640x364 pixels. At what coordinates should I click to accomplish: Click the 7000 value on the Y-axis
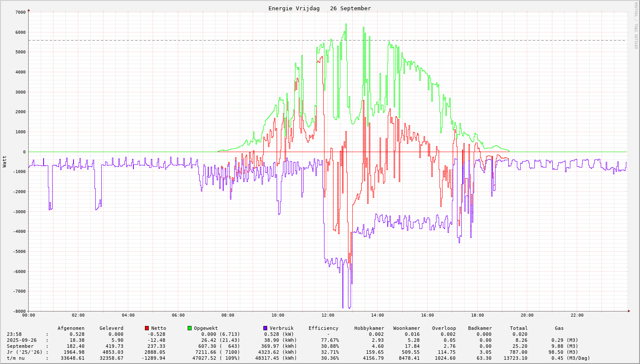pyautogui.click(x=20, y=12)
